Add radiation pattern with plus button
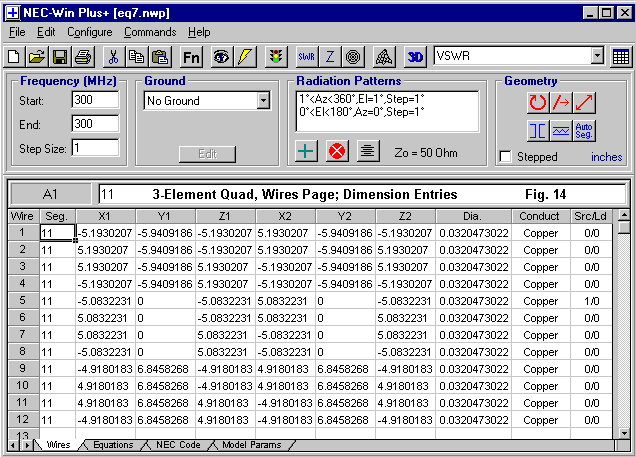 307,151
